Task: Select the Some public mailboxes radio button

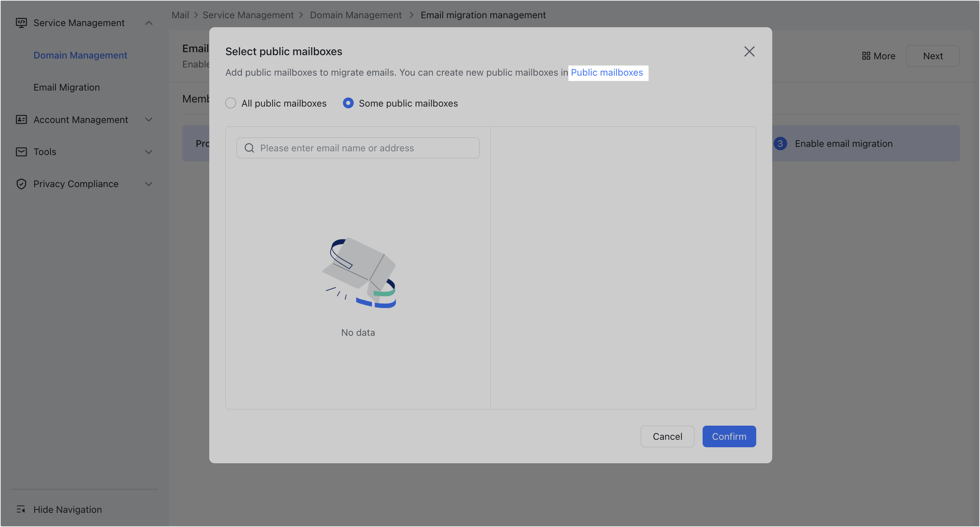Action: [348, 103]
